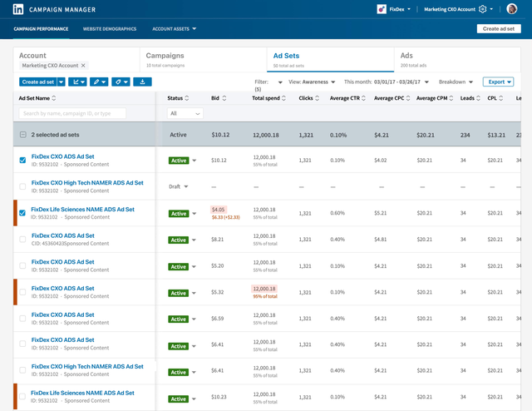The height and width of the screenshot is (411, 532).
Task: Open status dropdown for $10.23 bid row
Action: 194,399
